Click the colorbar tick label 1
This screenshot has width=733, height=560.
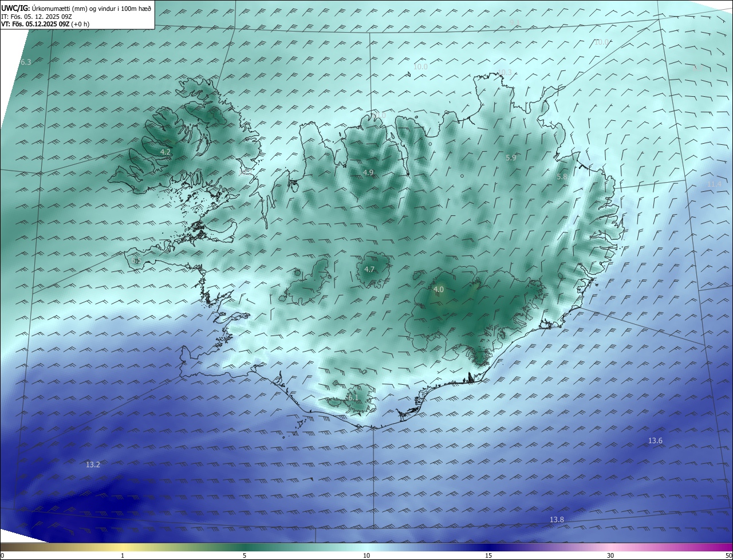(123, 555)
